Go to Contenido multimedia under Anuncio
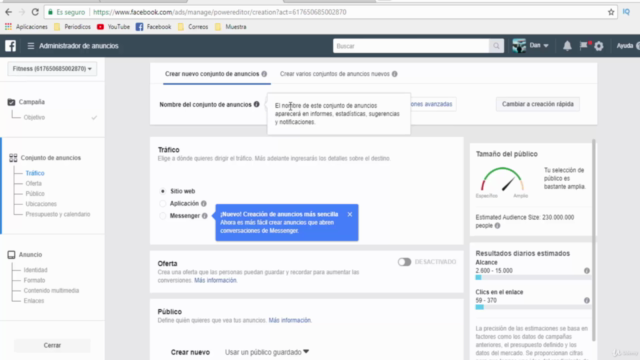This screenshot has height=360, width=640. click(x=51, y=290)
